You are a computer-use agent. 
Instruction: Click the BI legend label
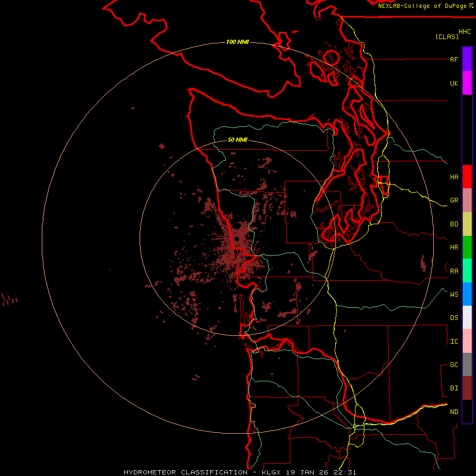pyautogui.click(x=454, y=388)
